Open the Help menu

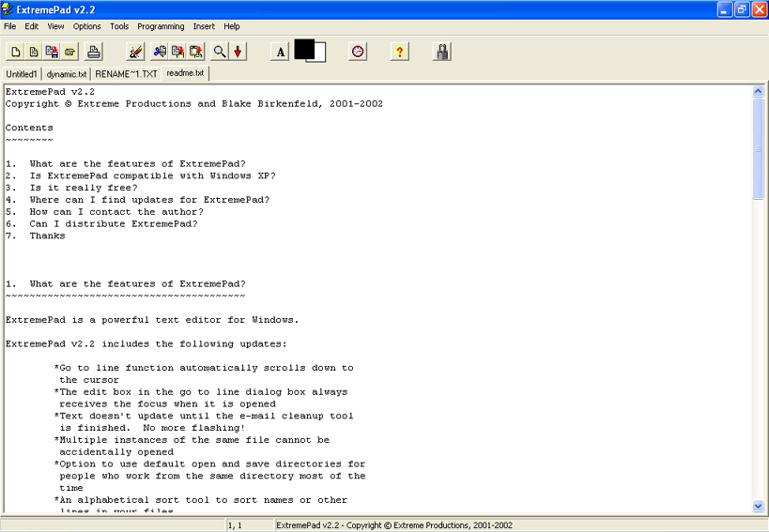point(232,26)
